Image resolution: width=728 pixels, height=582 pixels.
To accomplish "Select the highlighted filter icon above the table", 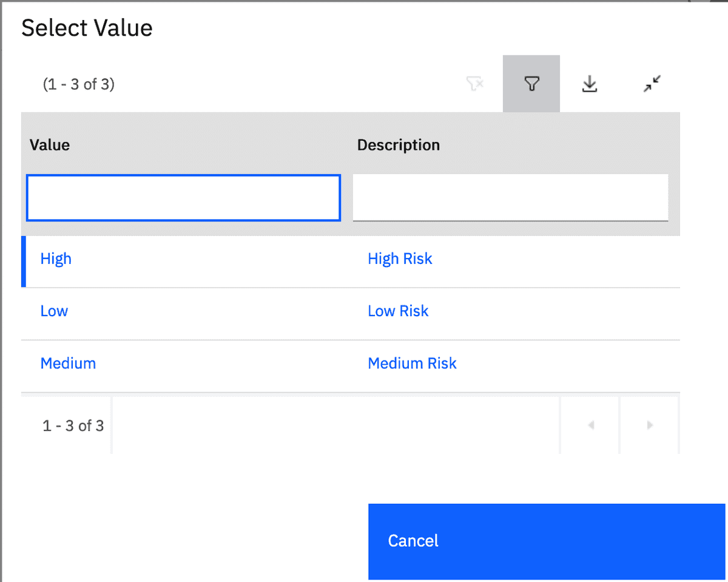I will (x=531, y=84).
